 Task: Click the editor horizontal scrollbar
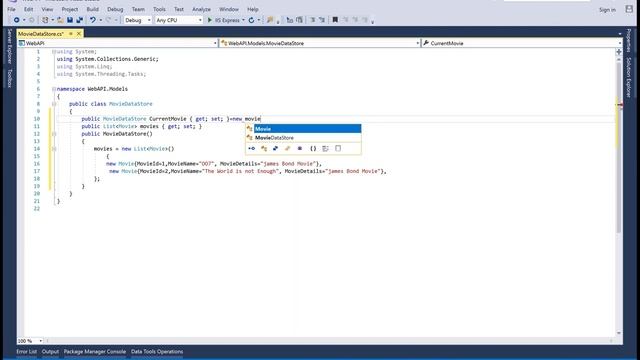click(330, 340)
